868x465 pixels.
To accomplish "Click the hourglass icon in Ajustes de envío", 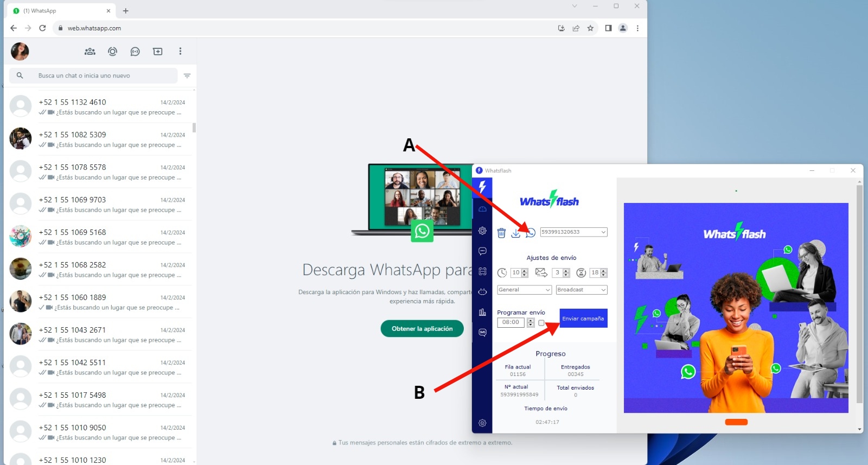I will pos(581,273).
